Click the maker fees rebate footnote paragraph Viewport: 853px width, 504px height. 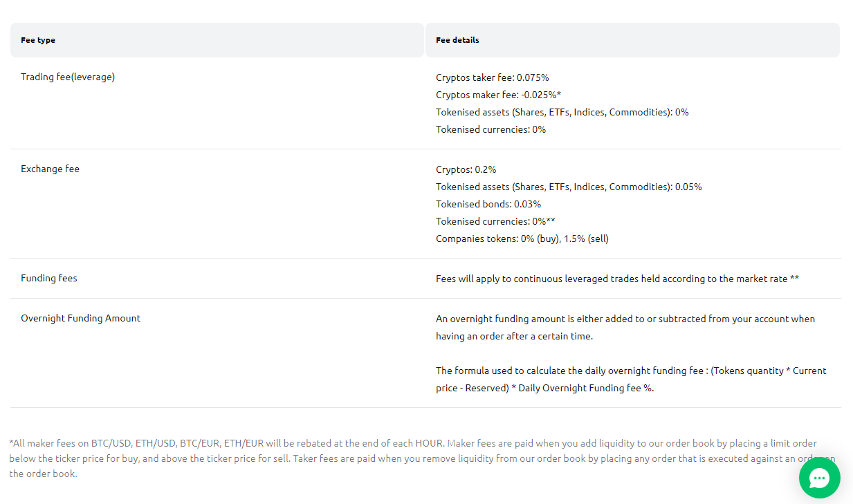point(401,458)
